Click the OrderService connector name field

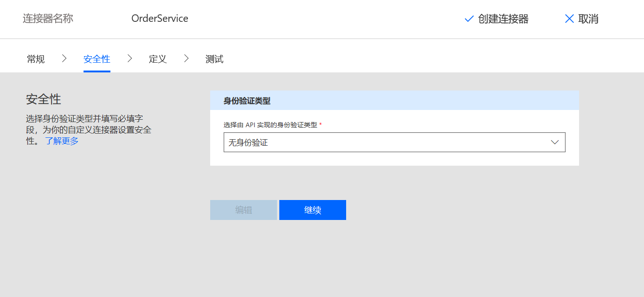[x=160, y=19]
